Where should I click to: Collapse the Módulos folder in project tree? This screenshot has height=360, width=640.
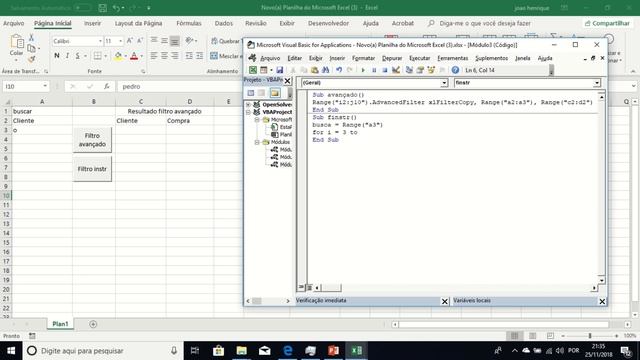click(x=257, y=142)
